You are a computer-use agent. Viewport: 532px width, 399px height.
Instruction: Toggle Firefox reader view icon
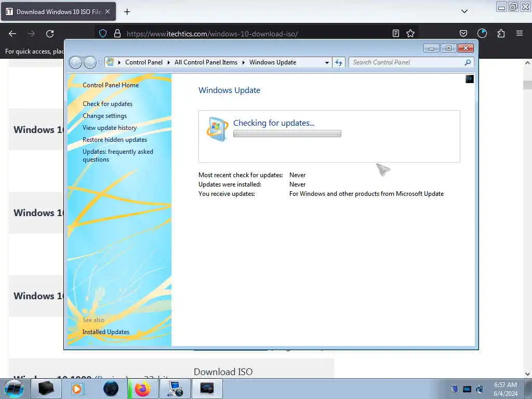395,33
